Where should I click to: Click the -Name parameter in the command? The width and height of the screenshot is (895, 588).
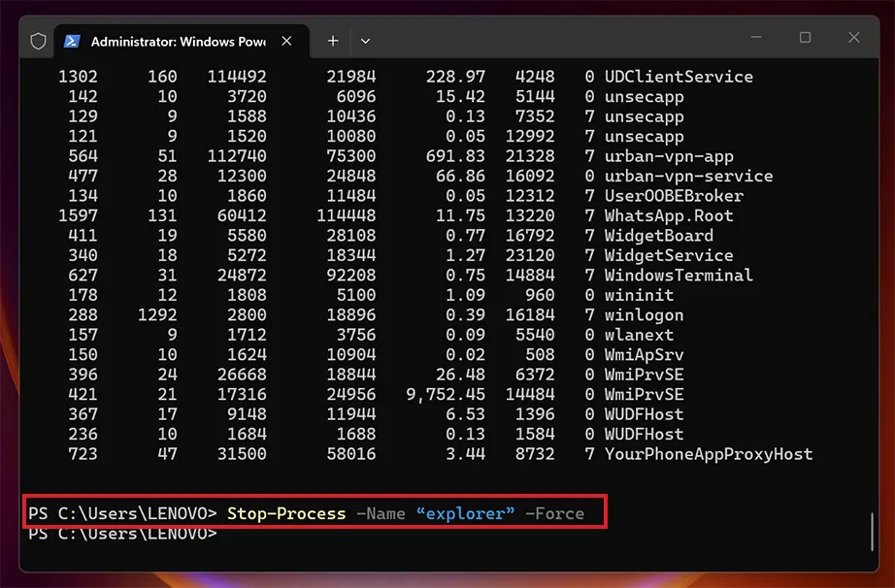pos(381,513)
